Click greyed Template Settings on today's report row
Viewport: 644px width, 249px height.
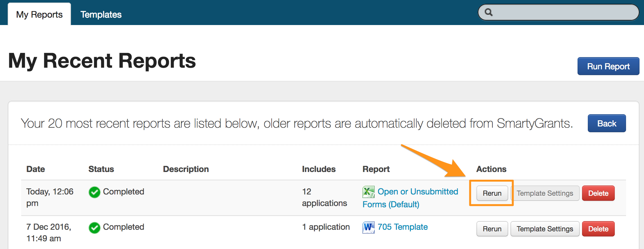544,193
